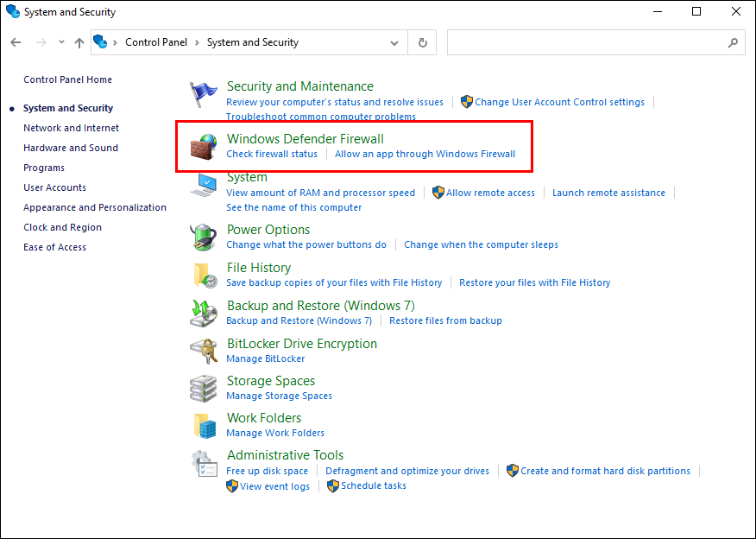Image resolution: width=756 pixels, height=539 pixels.
Task: Restore your files with File History
Action: coord(535,282)
